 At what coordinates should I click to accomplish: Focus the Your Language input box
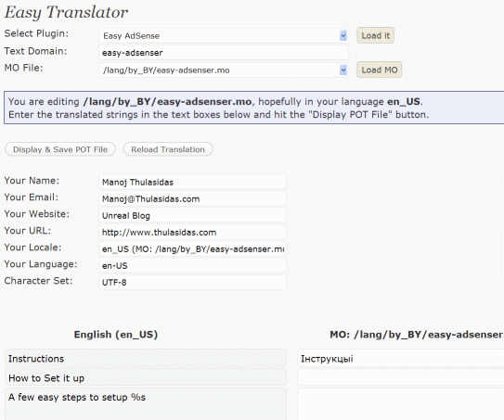192,265
